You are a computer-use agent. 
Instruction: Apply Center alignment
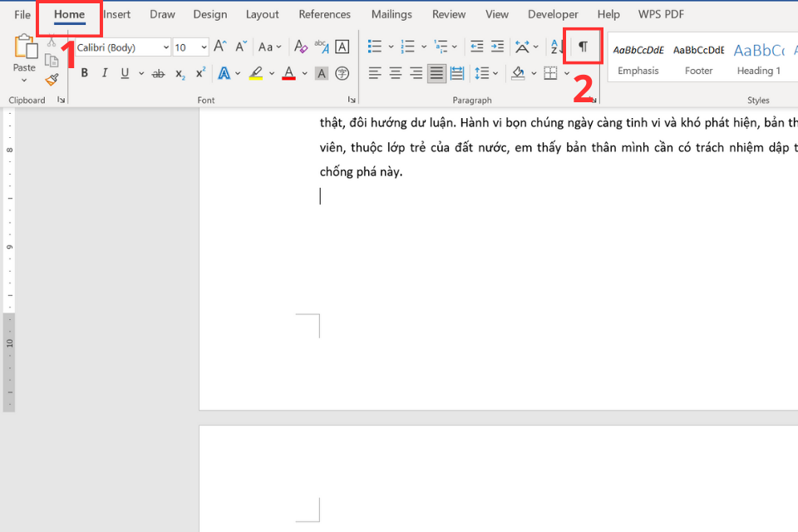(x=397, y=73)
